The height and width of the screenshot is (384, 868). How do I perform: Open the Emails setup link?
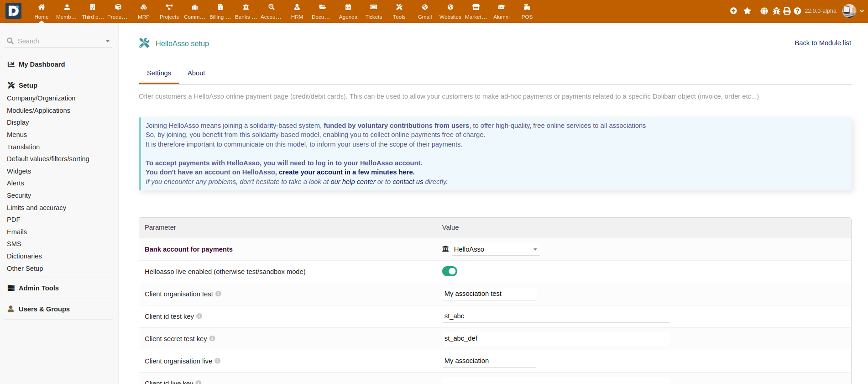point(17,232)
